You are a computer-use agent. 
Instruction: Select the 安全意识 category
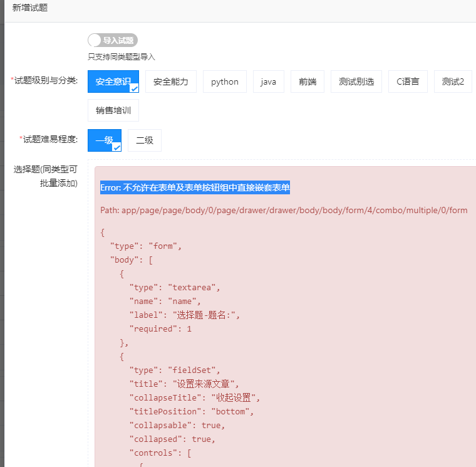[x=113, y=81]
